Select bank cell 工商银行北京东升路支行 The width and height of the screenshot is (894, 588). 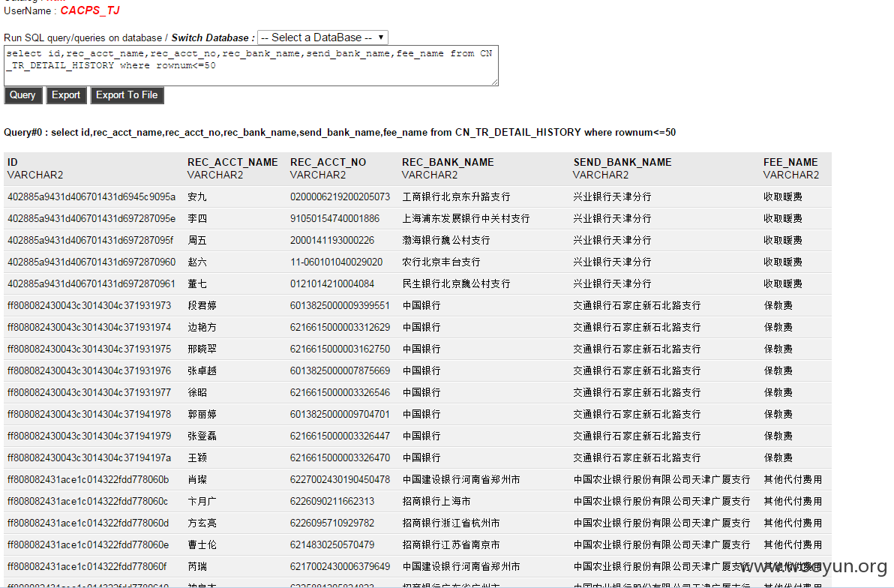[x=456, y=196]
